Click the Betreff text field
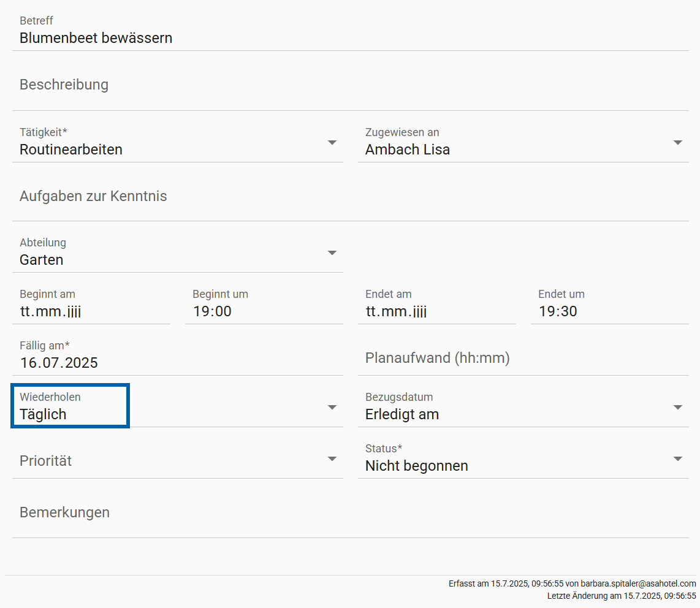Image resolution: width=700 pixels, height=608 pixels. tap(349, 38)
